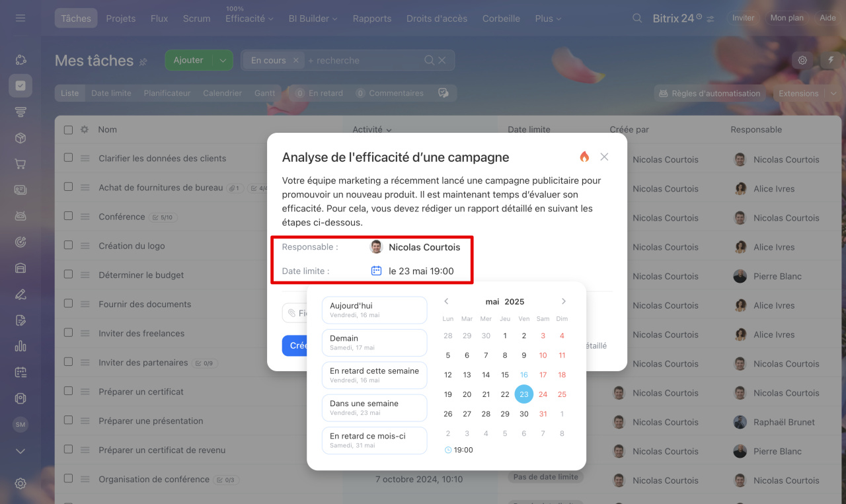
Task: Expand the Plus menu
Action: click(x=548, y=18)
